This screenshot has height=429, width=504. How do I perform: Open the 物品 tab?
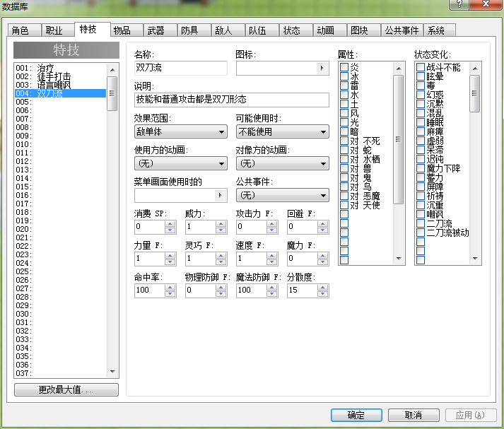coord(127,30)
